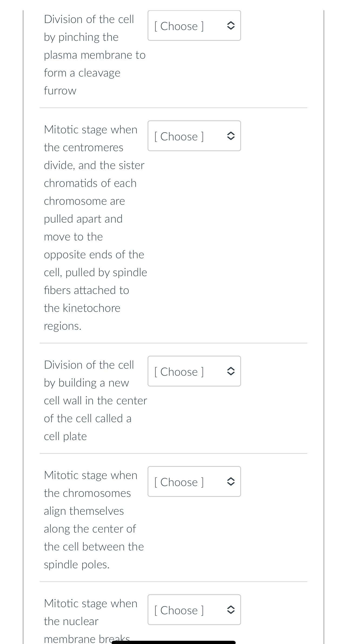Click the up-down chevron beside cleavage furrow question
The image size is (347, 644).
tap(230, 26)
